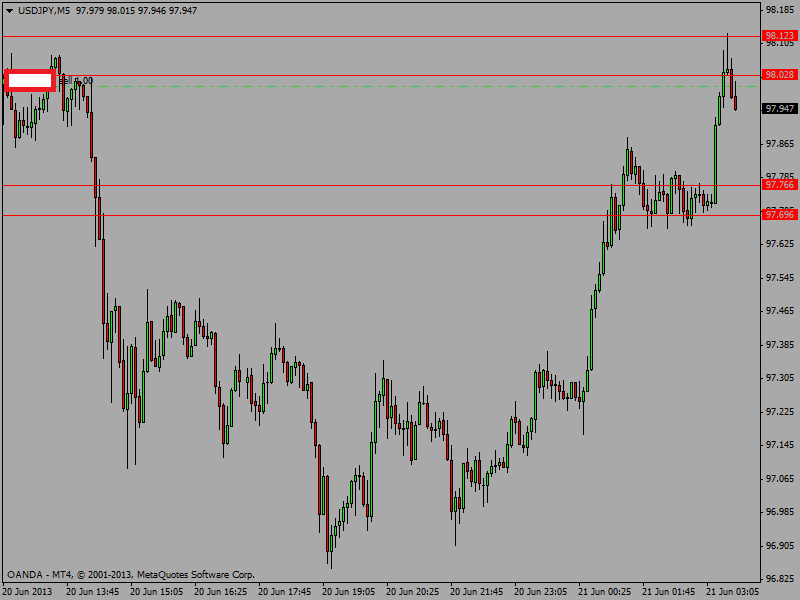Click the USDJPY,M5 symbol title
The image size is (800, 600).
(x=44, y=11)
